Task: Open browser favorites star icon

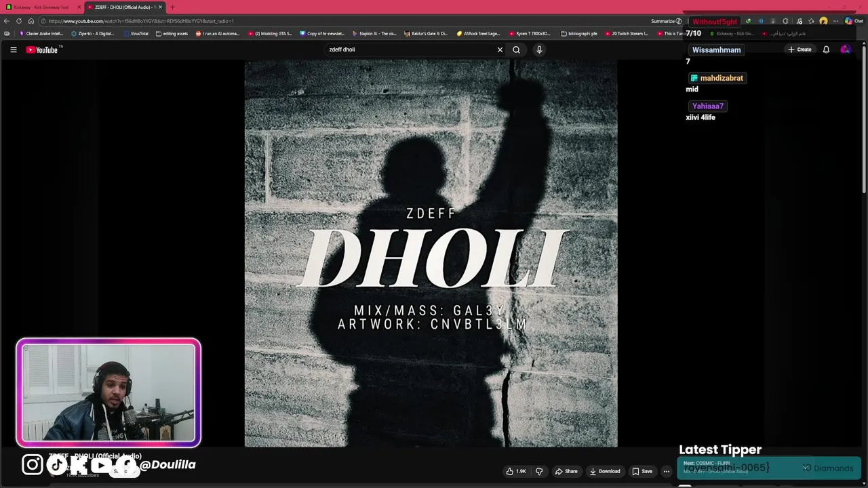Action: coord(811,21)
